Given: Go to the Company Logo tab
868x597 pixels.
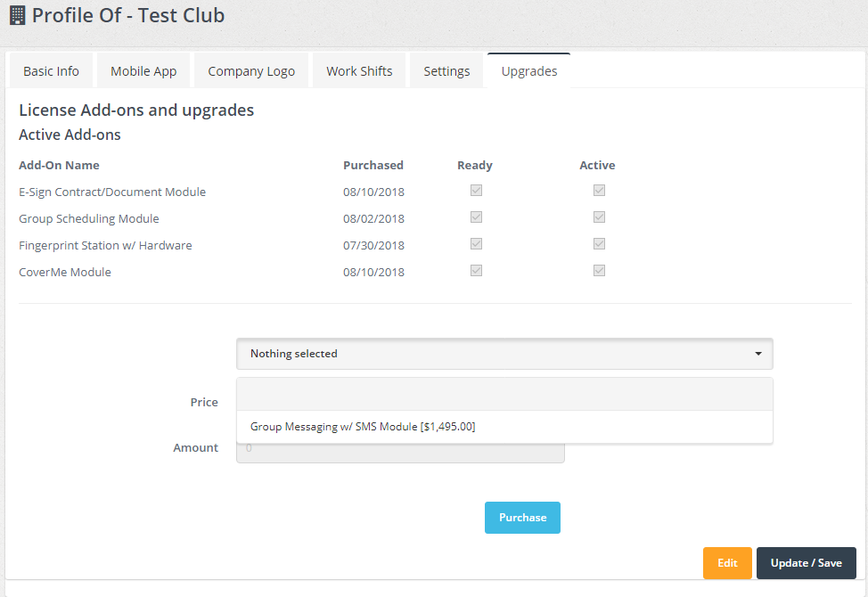Looking at the screenshot, I should [x=251, y=71].
